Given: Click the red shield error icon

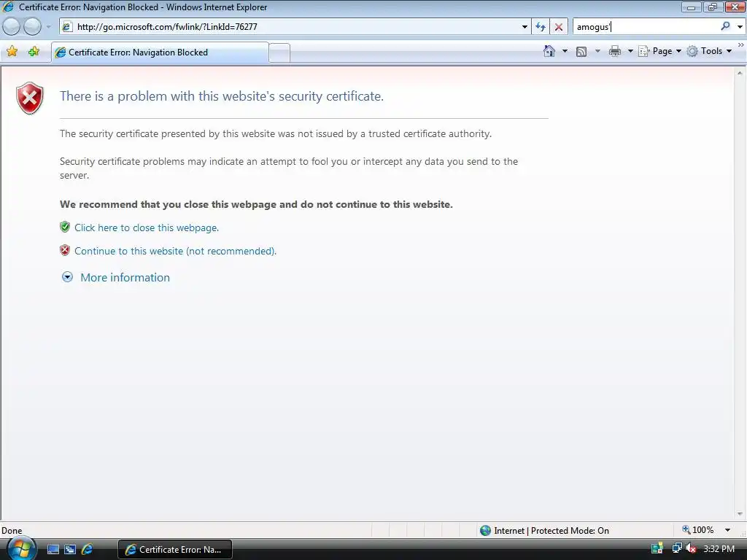Looking at the screenshot, I should (29, 98).
